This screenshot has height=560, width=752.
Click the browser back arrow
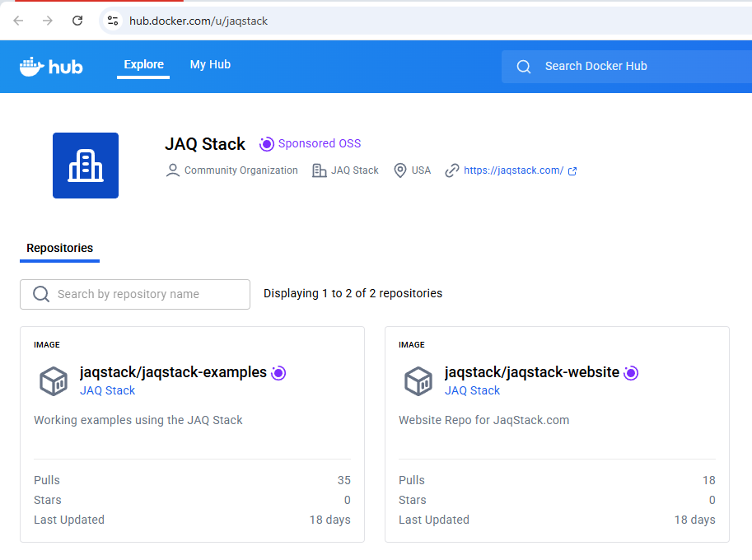point(18,21)
